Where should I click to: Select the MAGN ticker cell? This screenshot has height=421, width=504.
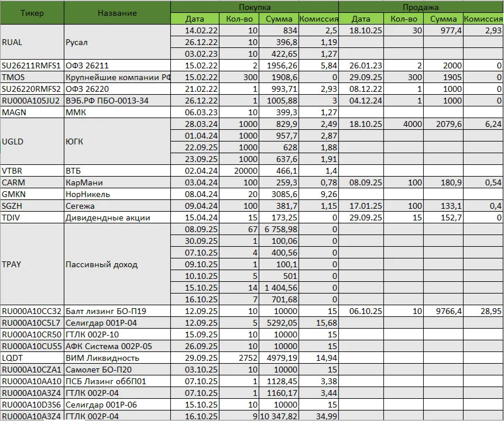(32, 112)
